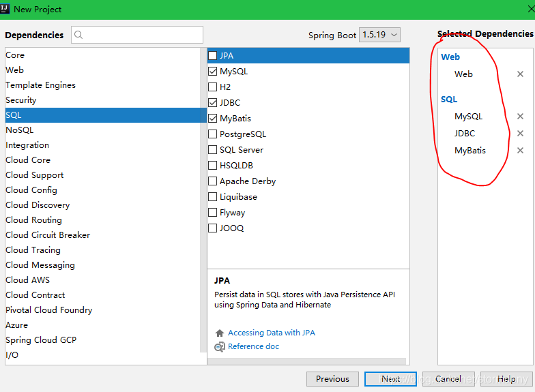Open the Spring Boot version dropdown
Image resolution: width=535 pixels, height=392 pixels.
[x=379, y=35]
